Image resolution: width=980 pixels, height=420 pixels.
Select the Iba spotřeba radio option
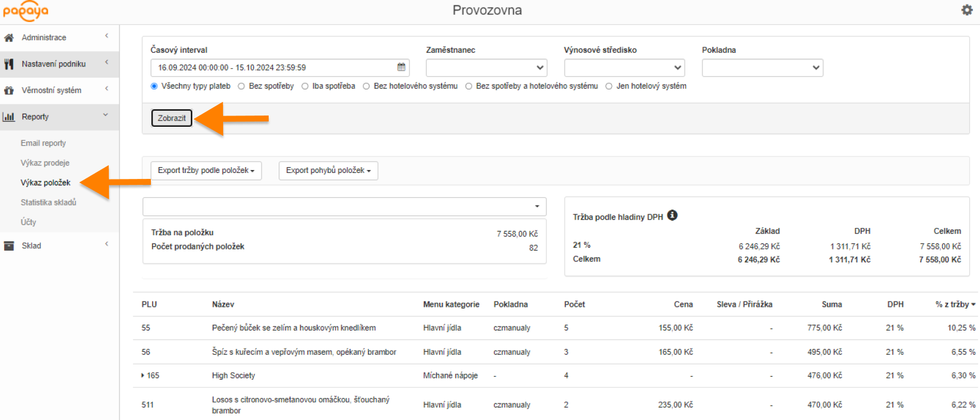[x=305, y=86]
